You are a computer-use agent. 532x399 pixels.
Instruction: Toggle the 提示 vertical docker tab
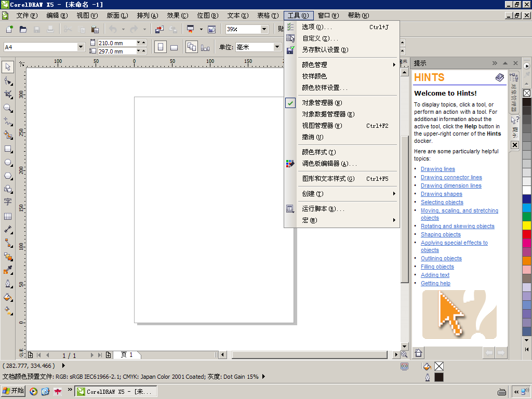[x=515, y=128]
